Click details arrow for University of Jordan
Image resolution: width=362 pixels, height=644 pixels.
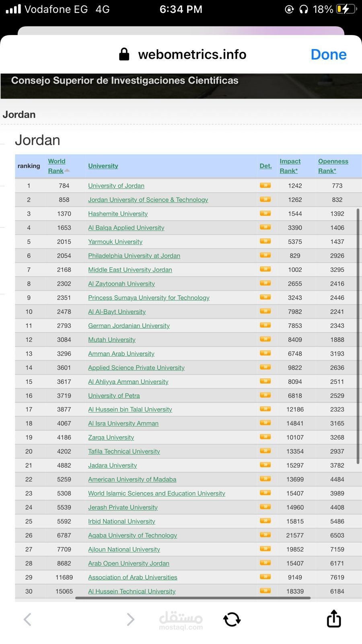(265, 185)
